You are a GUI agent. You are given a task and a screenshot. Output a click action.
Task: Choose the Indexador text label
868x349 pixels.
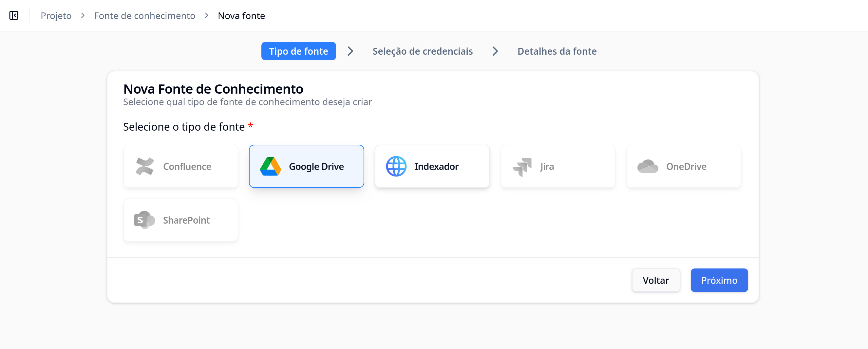tap(436, 166)
